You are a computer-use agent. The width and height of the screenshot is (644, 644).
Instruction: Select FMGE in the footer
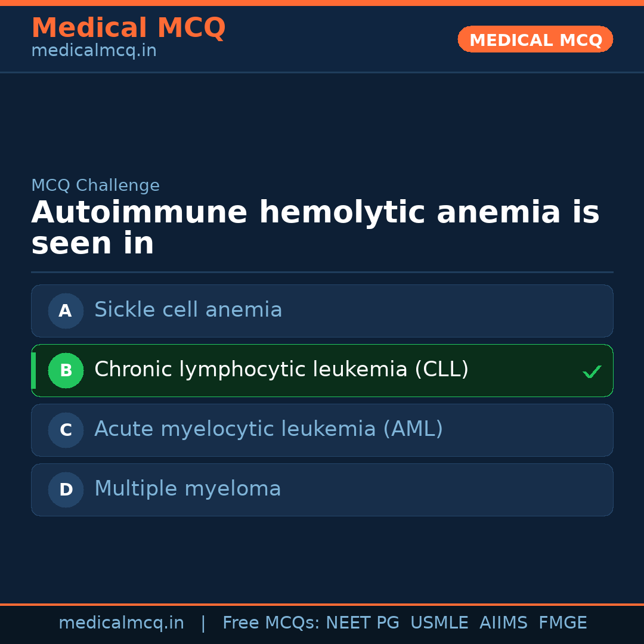[562, 623]
